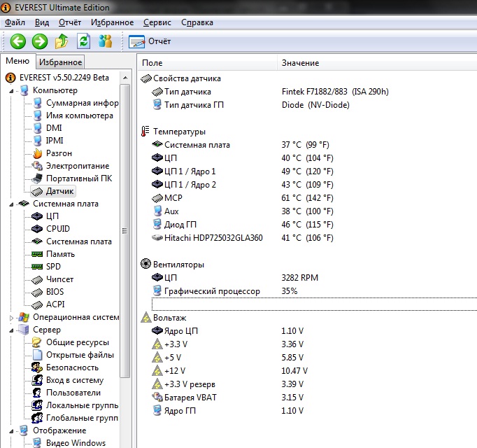Select the CPUID tree item
Image resolution: width=477 pixels, height=448 pixels.
pos(58,229)
